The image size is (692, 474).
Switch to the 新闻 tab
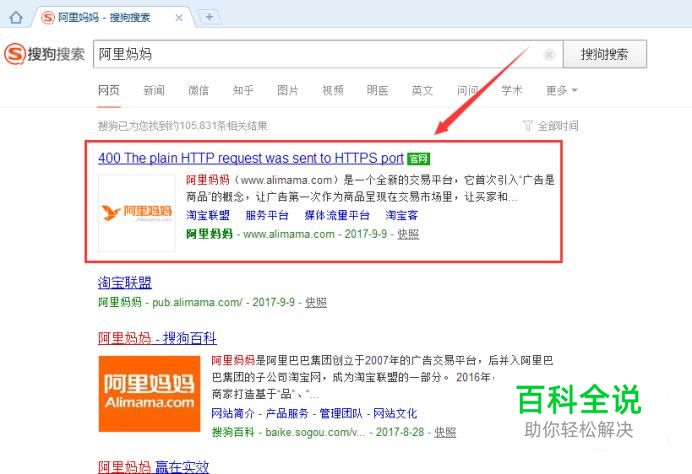coord(154,90)
